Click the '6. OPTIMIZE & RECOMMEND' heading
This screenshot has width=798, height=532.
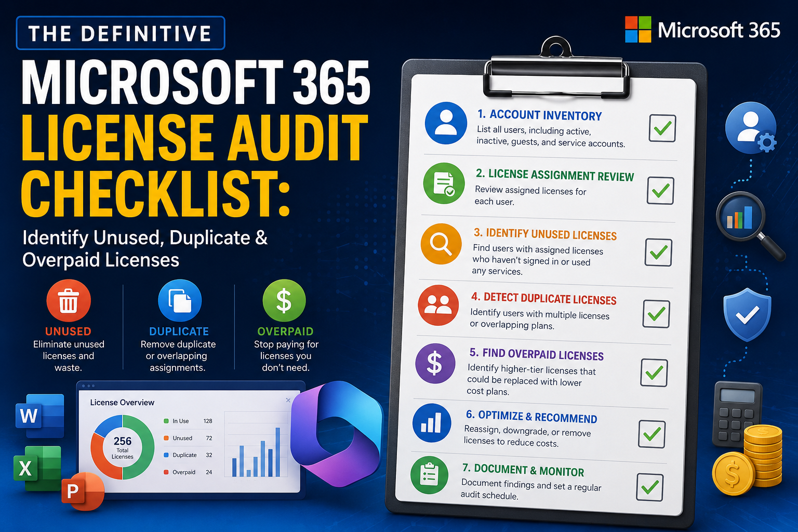[531, 417]
